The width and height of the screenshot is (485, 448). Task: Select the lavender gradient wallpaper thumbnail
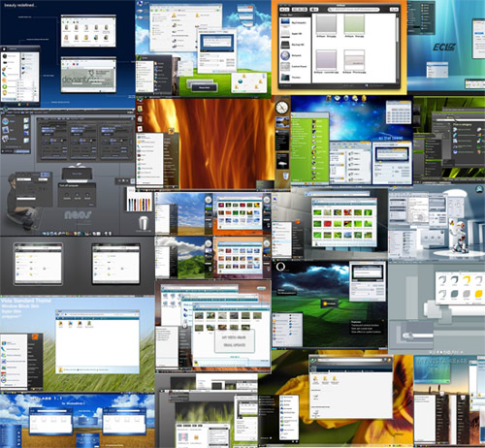[326, 60]
